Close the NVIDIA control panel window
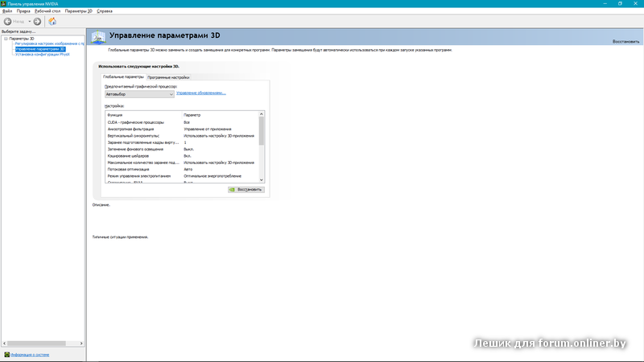 [635, 3]
